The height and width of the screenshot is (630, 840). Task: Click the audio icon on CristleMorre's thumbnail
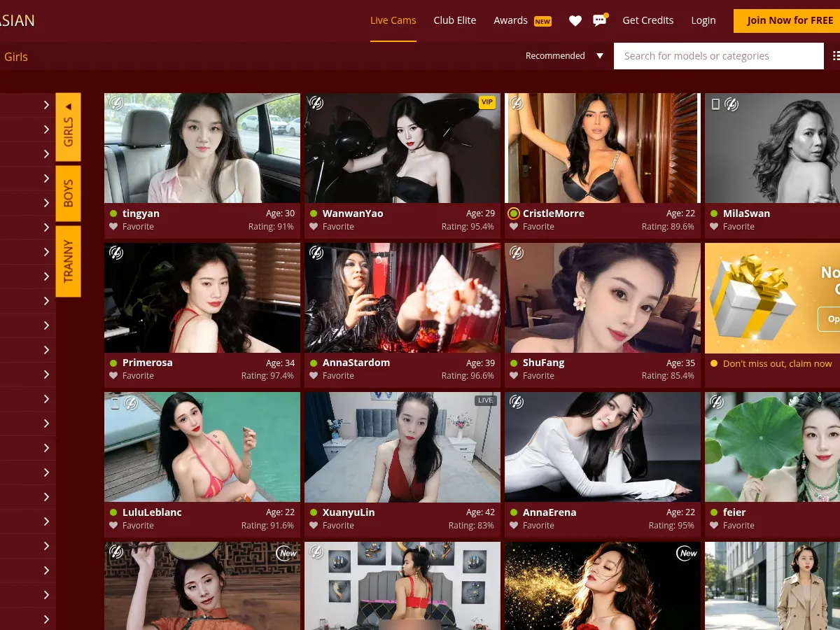pos(517,104)
